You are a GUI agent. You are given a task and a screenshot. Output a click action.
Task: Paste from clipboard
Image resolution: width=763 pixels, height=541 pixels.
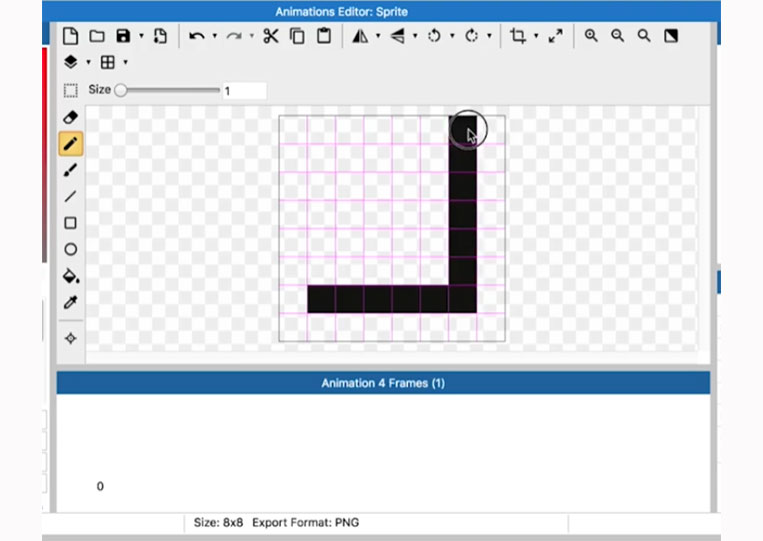(324, 36)
